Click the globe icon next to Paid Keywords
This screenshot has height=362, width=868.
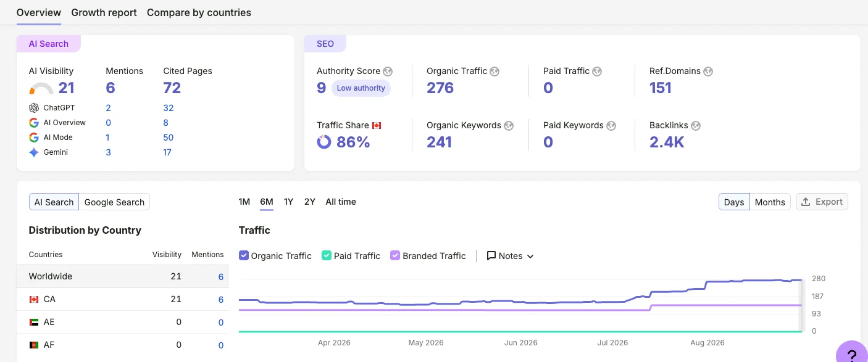611,126
